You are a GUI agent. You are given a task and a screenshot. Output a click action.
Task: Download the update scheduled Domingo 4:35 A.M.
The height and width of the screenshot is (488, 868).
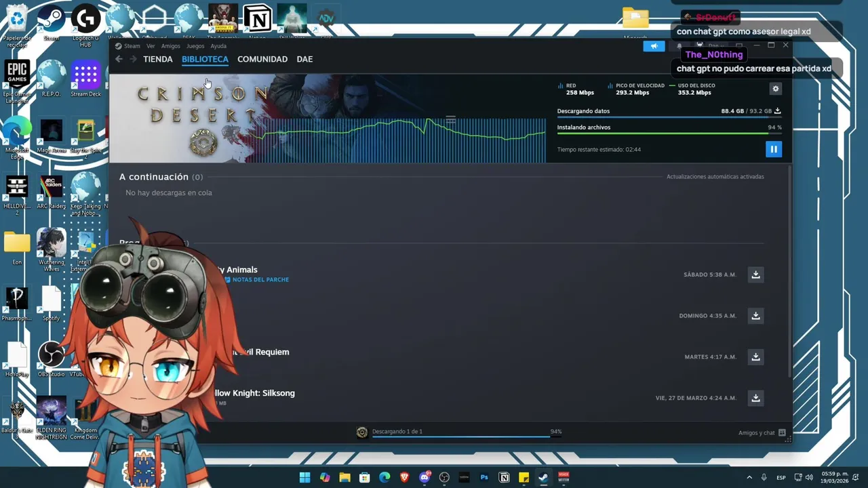(x=755, y=316)
